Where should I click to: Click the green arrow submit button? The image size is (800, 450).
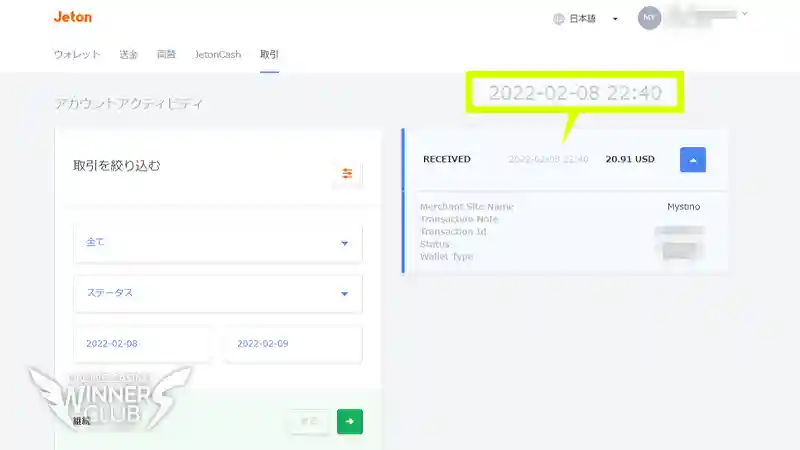349,421
